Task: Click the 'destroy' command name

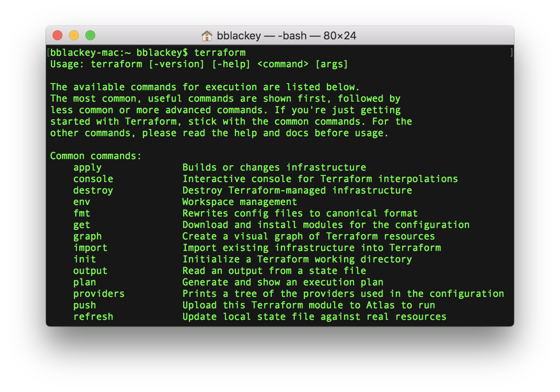Action: click(x=93, y=190)
